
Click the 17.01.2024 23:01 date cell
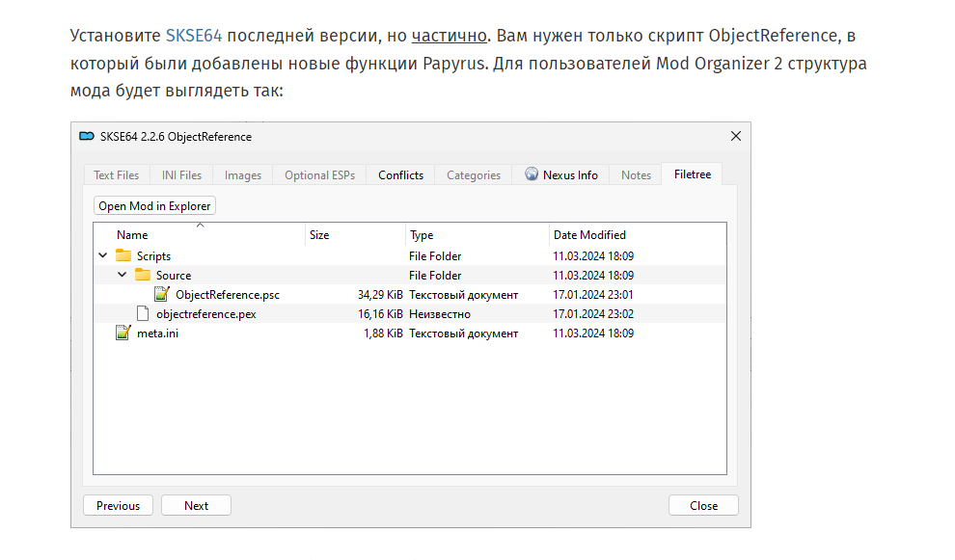coord(593,295)
